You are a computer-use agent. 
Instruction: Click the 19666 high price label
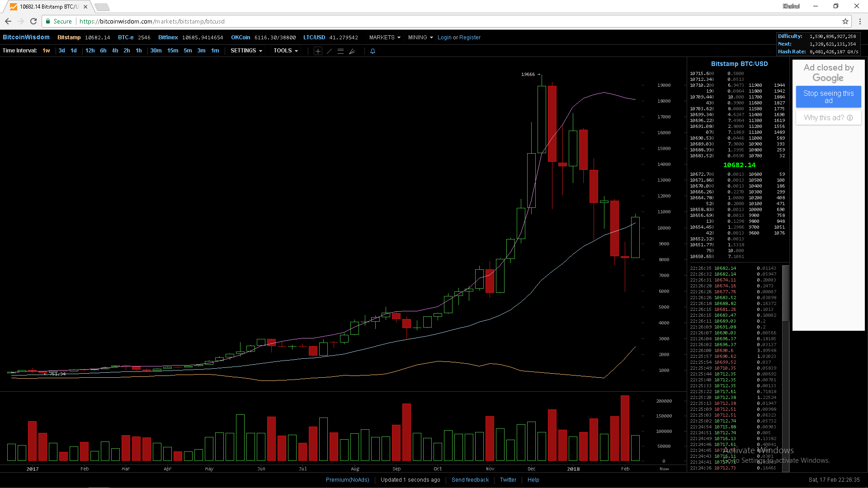tap(528, 75)
